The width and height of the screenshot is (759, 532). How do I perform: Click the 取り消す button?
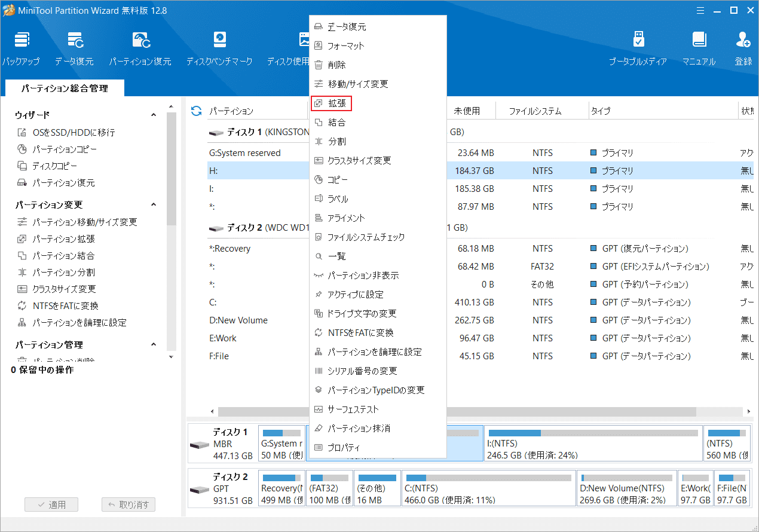click(128, 505)
